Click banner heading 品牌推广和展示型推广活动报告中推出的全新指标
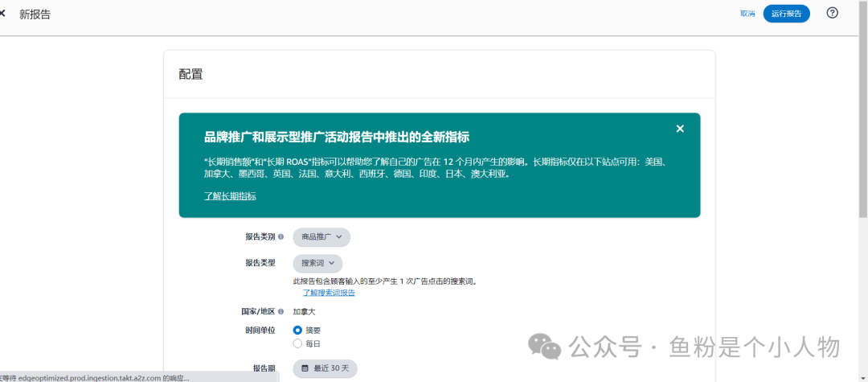Viewport: 868px width, 382px height. pos(337,137)
